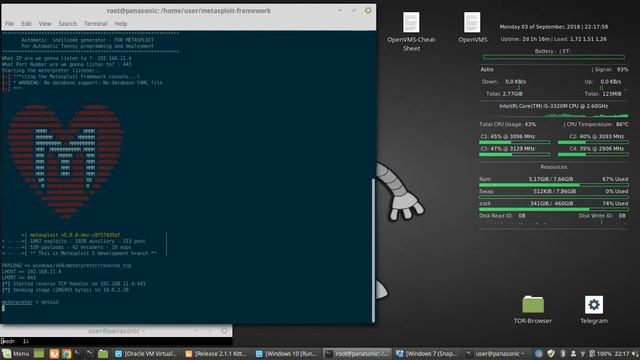Switch to the Windows 10 [Running] taskbar window
The image size is (640, 360).
pos(287,353)
